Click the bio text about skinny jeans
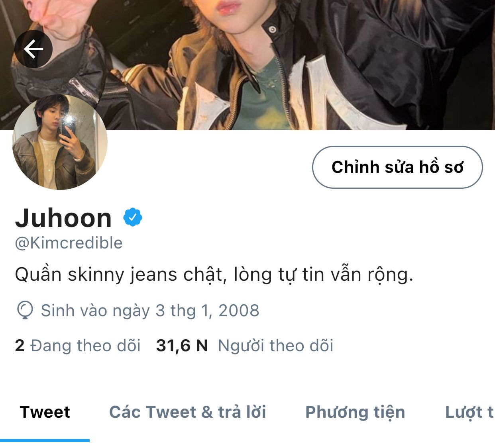Viewport: 495px width, 448px height. pyautogui.click(x=214, y=275)
